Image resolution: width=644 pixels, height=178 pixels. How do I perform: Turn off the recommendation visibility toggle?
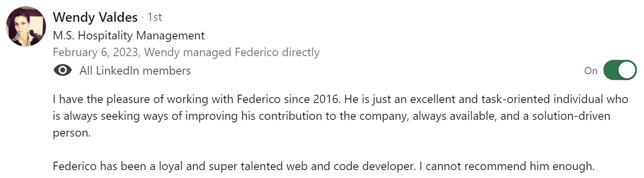[x=619, y=70]
